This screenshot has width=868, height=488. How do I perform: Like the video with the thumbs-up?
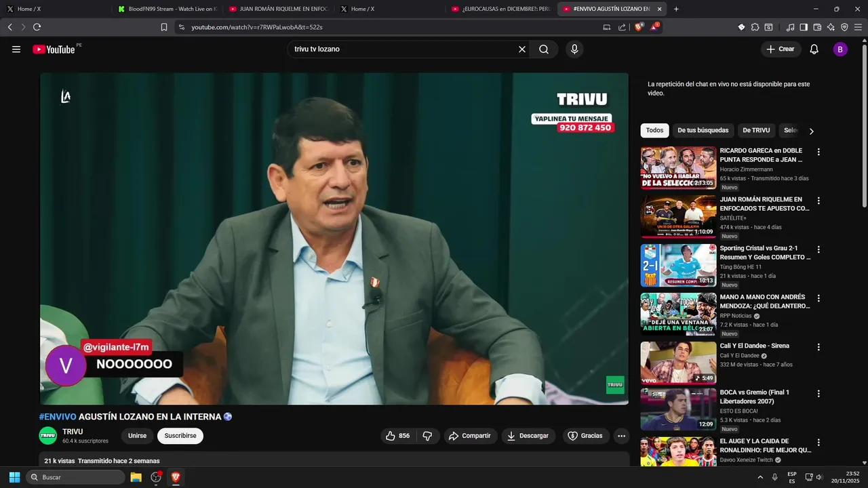397,436
